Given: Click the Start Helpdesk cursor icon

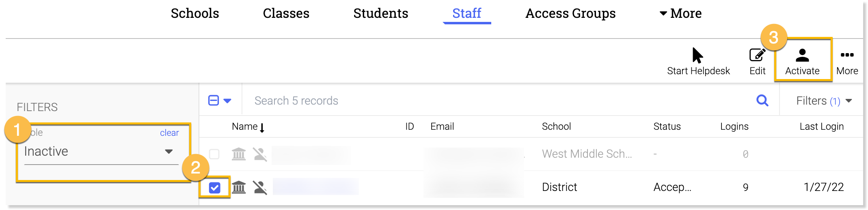Looking at the screenshot, I should 697,56.
